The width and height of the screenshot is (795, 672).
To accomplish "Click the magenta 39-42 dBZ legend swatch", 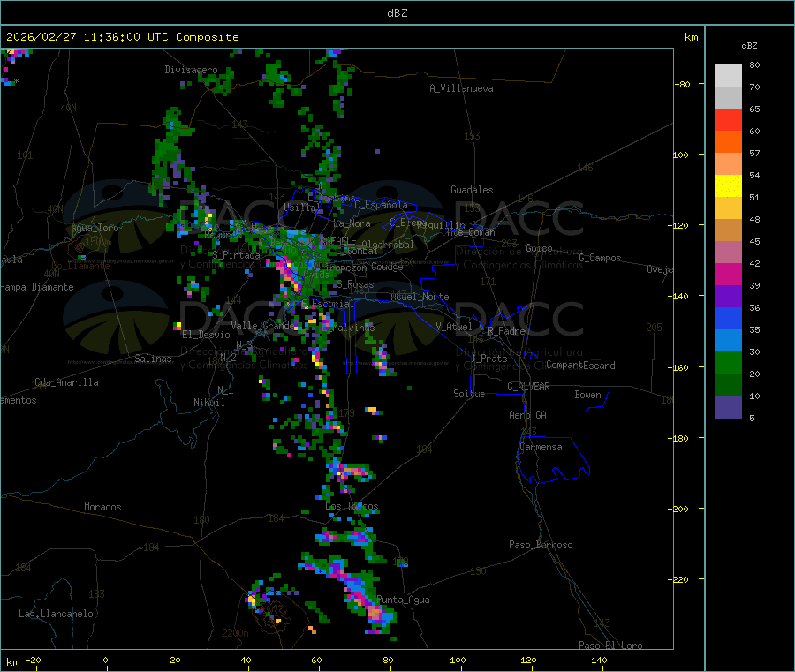I will [728, 274].
